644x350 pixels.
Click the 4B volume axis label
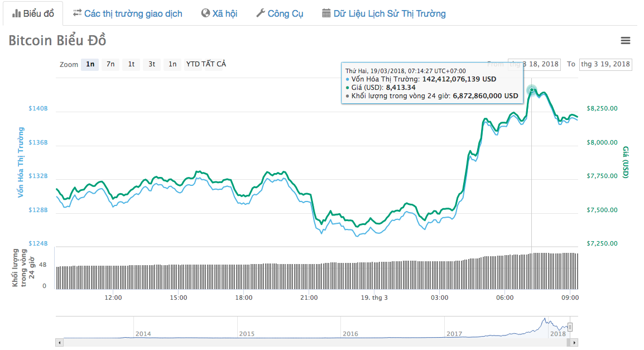pos(43,265)
